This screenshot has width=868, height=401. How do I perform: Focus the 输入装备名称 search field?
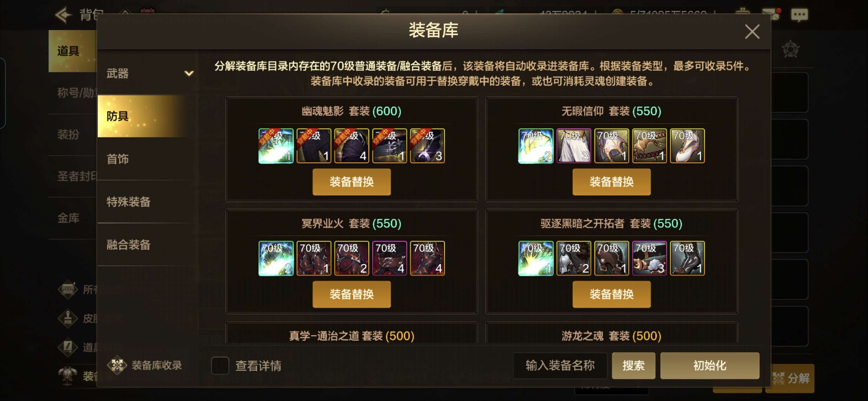560,365
